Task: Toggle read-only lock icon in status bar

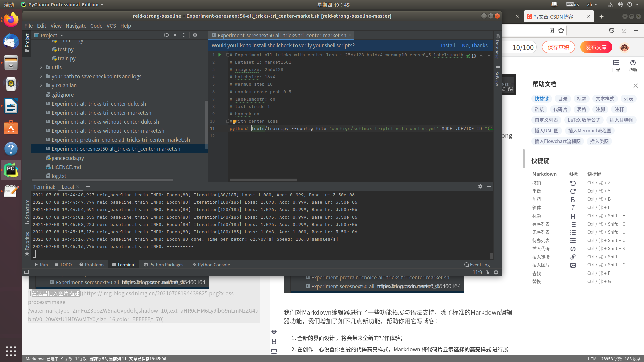Action: [488, 272]
